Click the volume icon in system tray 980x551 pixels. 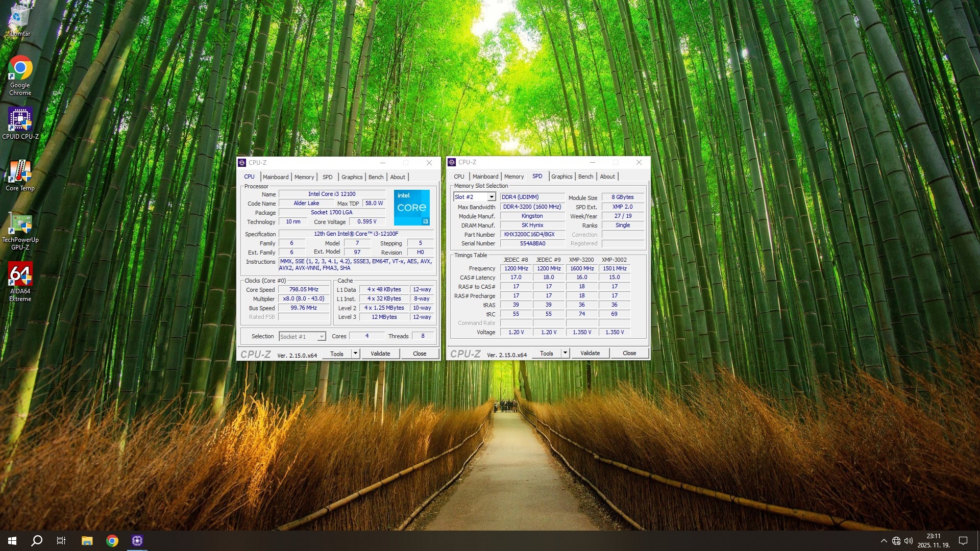909,541
